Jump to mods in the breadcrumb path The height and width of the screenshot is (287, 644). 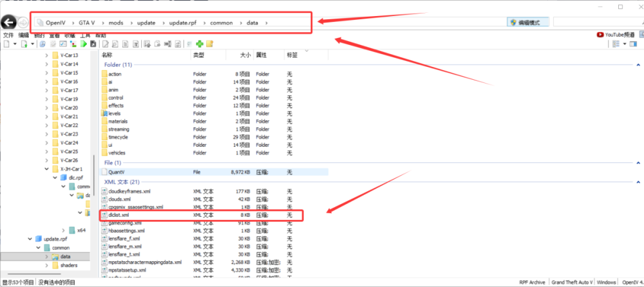[115, 23]
